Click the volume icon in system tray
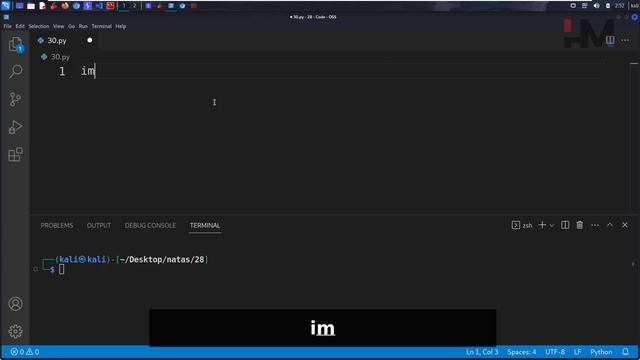The height and width of the screenshot is (360, 640). click(596, 6)
